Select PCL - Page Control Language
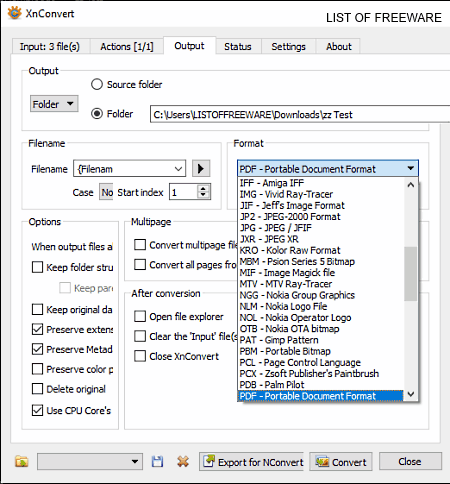Viewport: 450px width, 484px height. click(321, 362)
